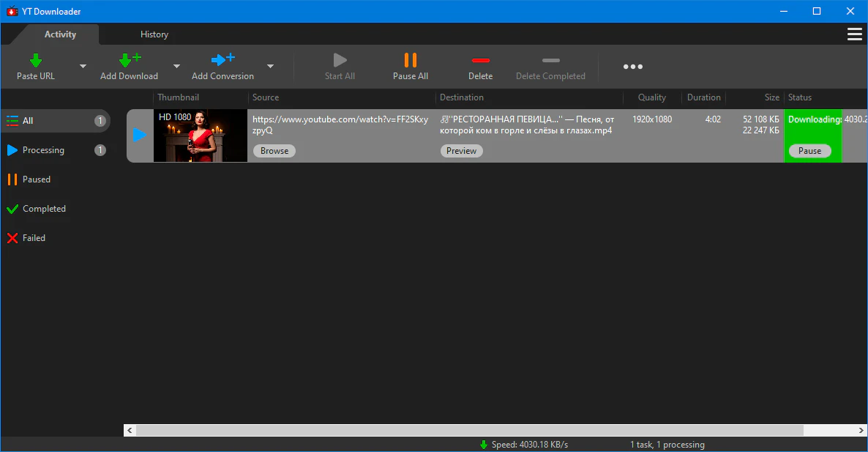This screenshot has width=868, height=452.
Task: Click the Preview button for the video
Action: [x=461, y=151]
